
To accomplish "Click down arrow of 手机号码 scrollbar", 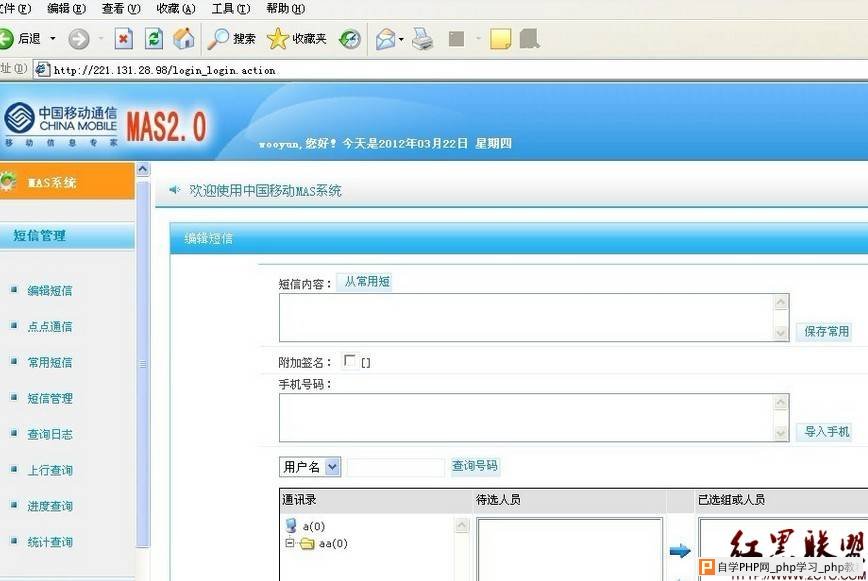I will tap(781, 433).
